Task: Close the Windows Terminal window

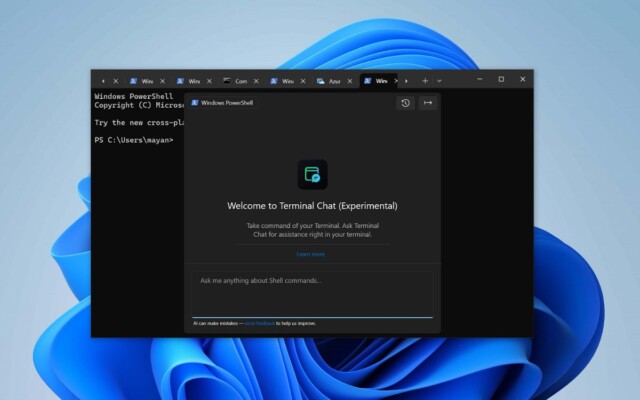Action: click(x=522, y=79)
